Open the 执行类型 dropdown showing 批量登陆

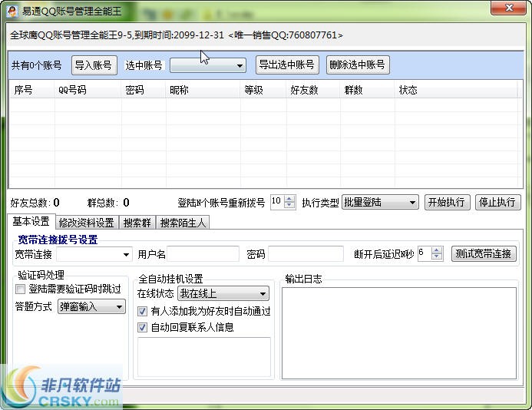[380, 202]
